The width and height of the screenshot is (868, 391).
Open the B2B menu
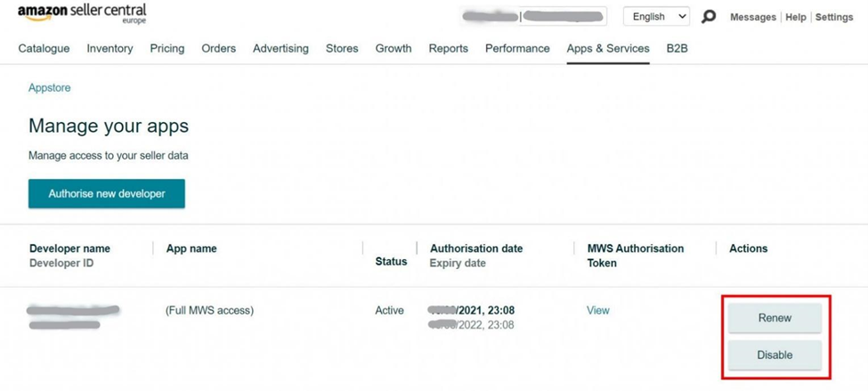click(677, 49)
